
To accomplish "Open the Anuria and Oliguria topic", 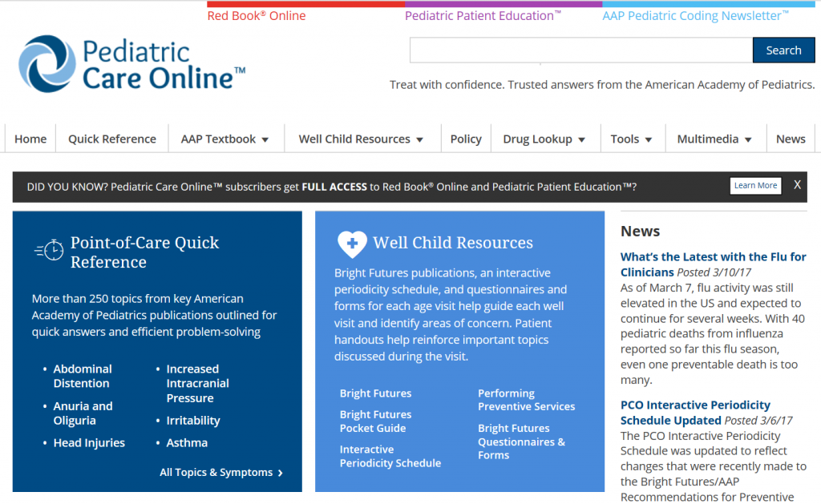I will pos(83,413).
